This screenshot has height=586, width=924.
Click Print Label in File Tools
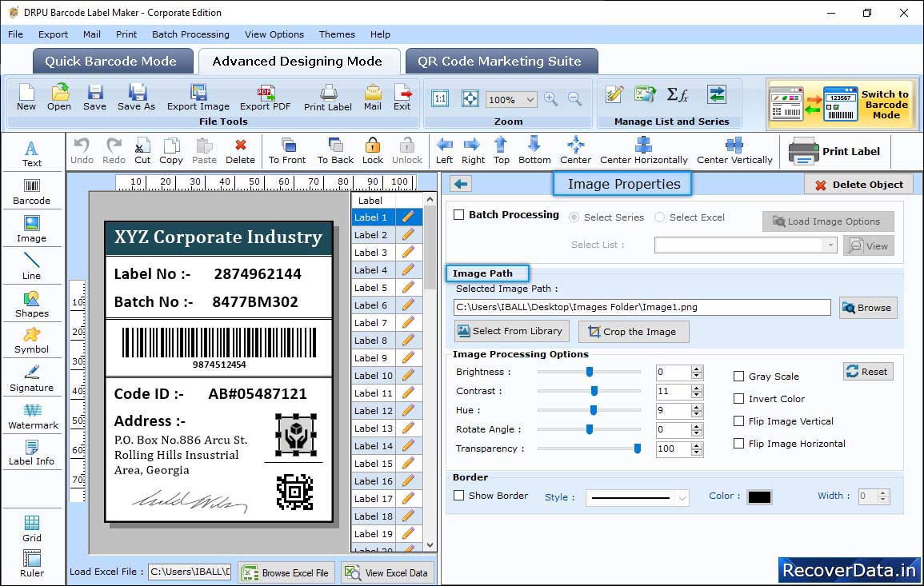pos(328,98)
